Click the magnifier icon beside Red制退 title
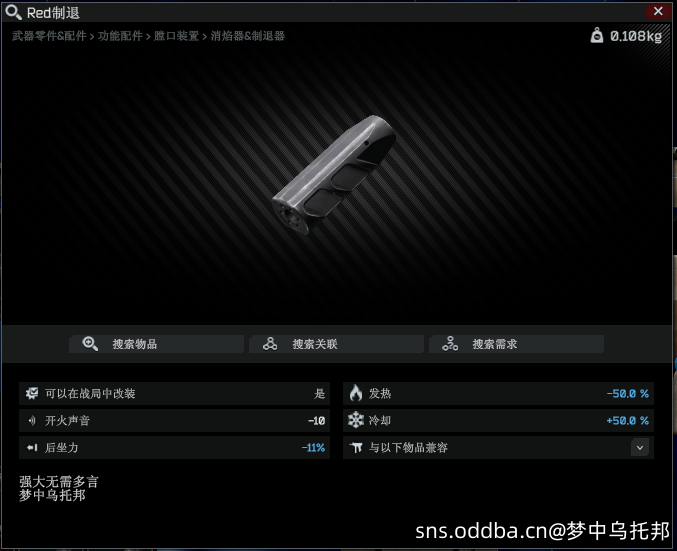 13,12
